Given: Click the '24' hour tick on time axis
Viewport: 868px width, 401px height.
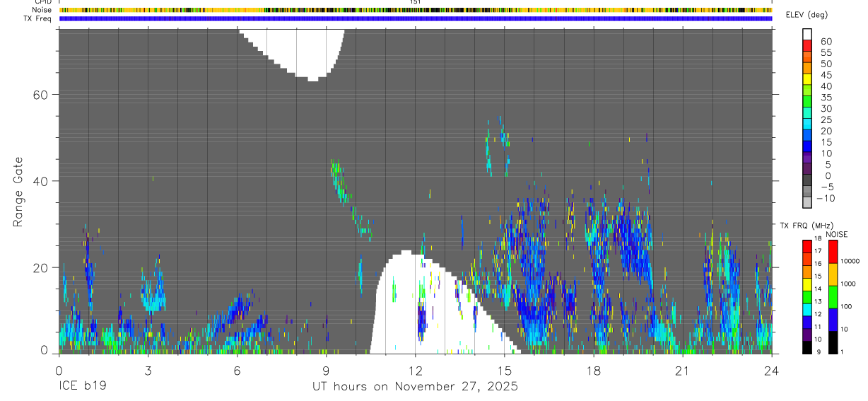Looking at the screenshot, I should coord(771,370).
